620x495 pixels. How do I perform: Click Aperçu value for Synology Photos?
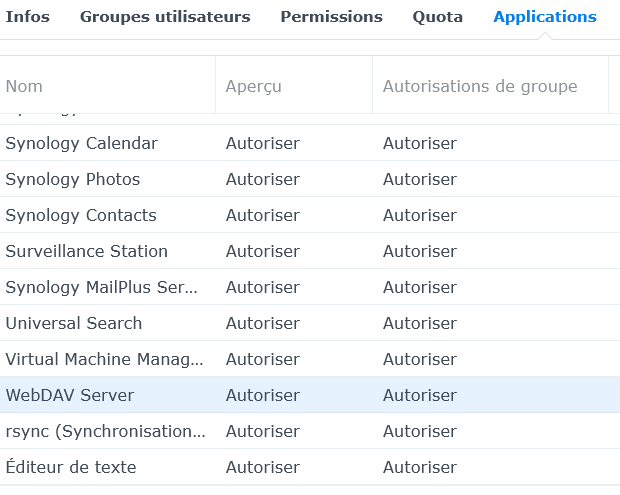263,179
